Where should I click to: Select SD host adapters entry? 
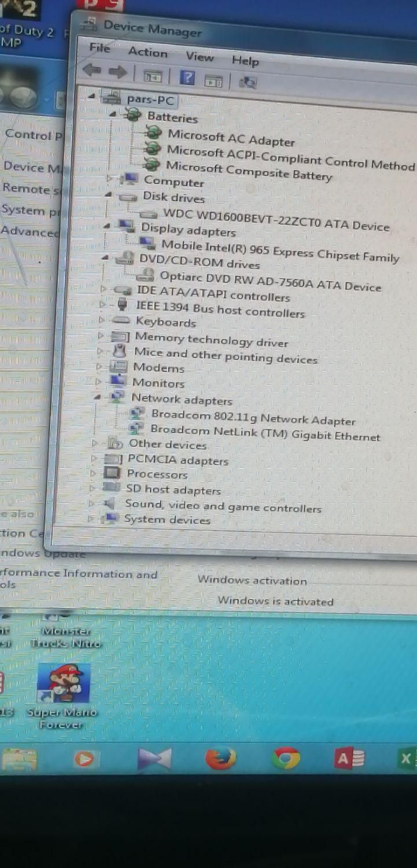tap(174, 490)
